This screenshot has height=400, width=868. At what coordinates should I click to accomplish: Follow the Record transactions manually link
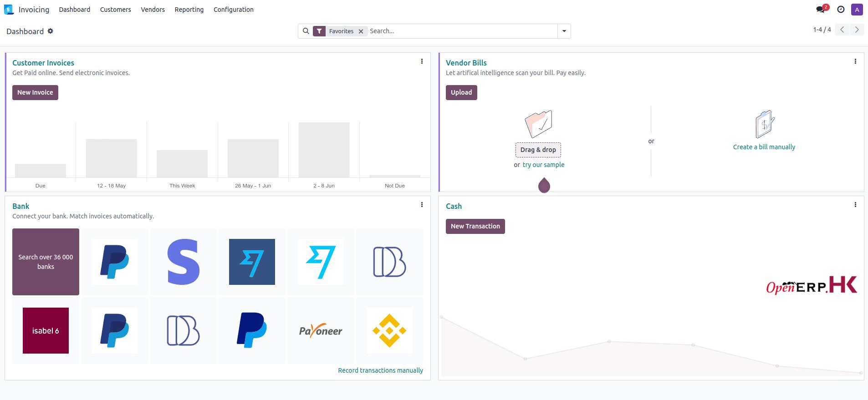point(380,370)
